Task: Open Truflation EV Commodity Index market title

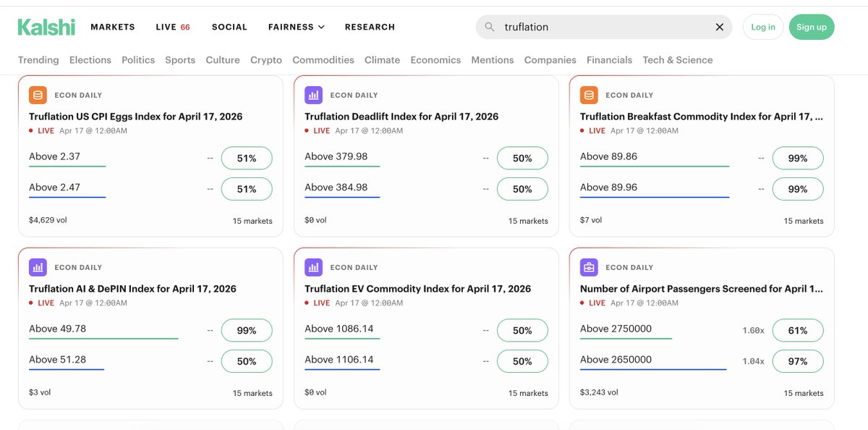Action: pos(417,289)
